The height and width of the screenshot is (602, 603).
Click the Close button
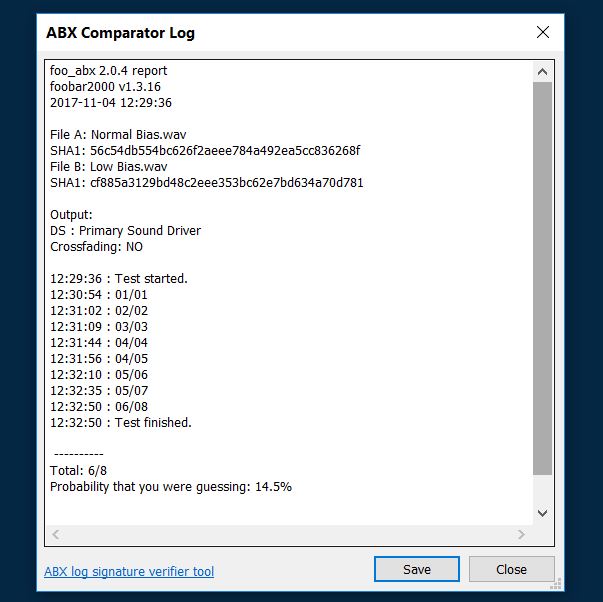click(511, 569)
